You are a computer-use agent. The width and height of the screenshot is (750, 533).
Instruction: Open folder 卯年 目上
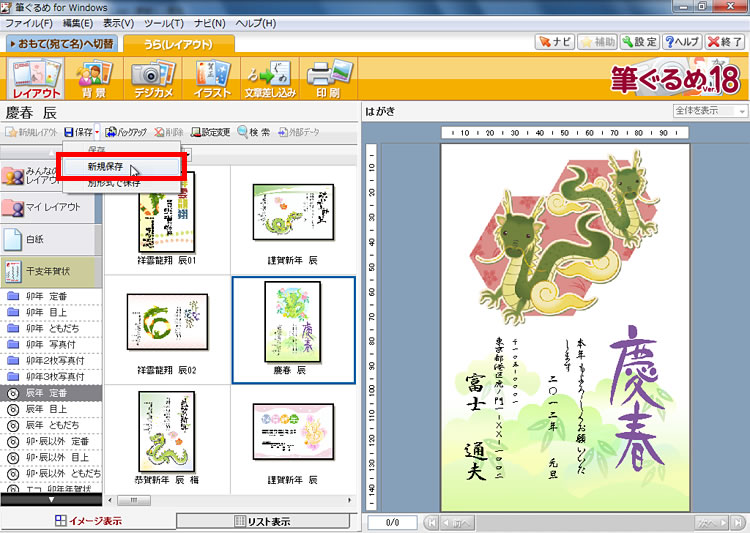[51, 312]
